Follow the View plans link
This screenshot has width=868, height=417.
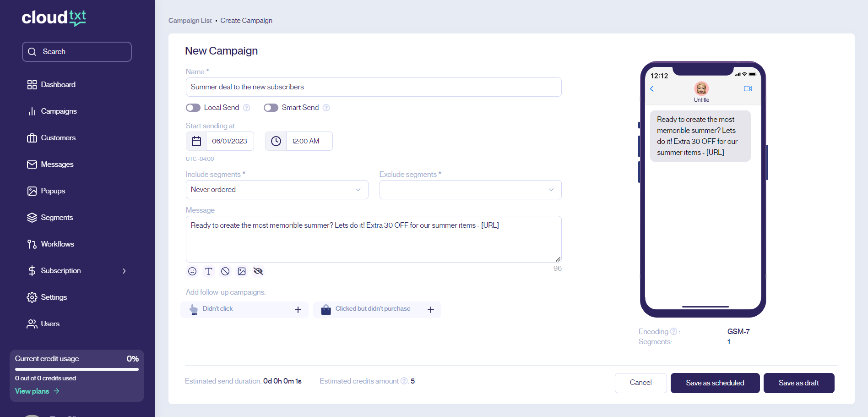(x=37, y=391)
